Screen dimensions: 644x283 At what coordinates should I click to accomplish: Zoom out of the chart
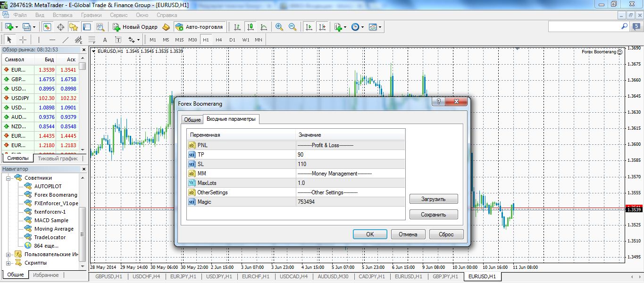coord(293,27)
